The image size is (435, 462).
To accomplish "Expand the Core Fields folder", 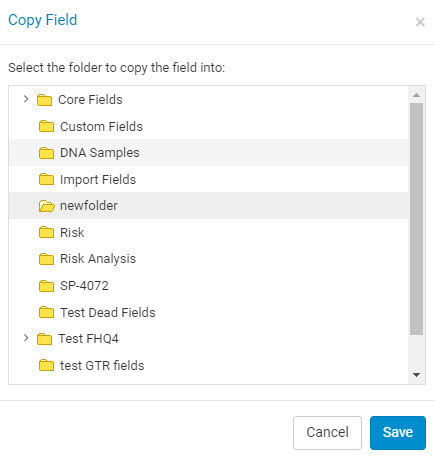I will click(26, 99).
